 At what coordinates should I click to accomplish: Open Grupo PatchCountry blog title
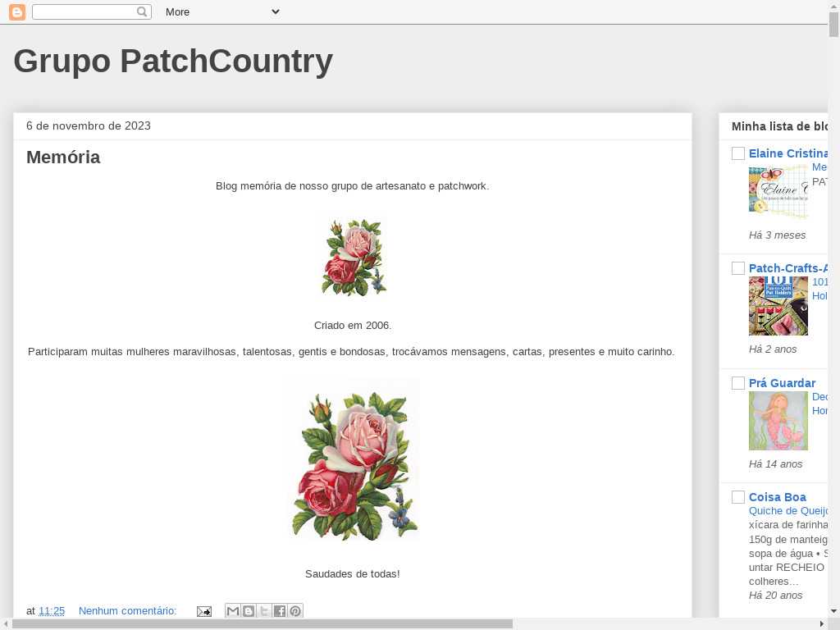[173, 61]
